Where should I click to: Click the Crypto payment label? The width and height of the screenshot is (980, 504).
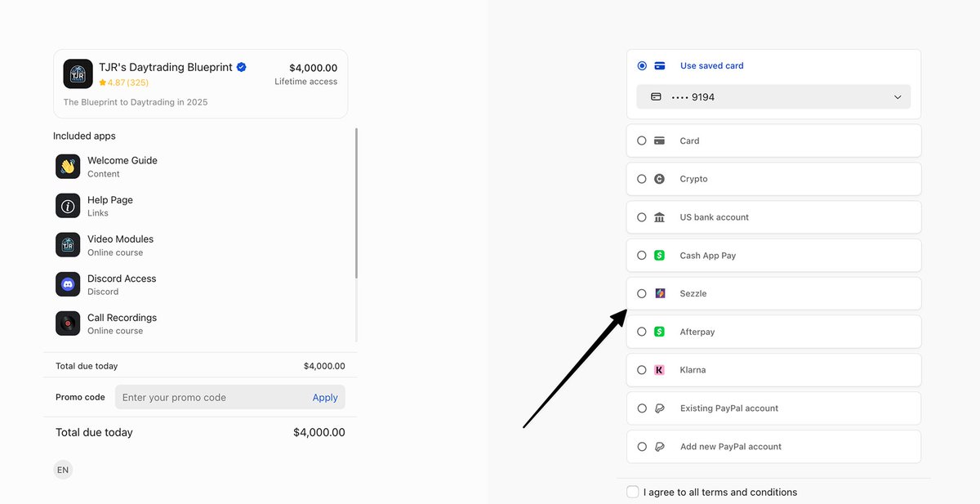(694, 179)
